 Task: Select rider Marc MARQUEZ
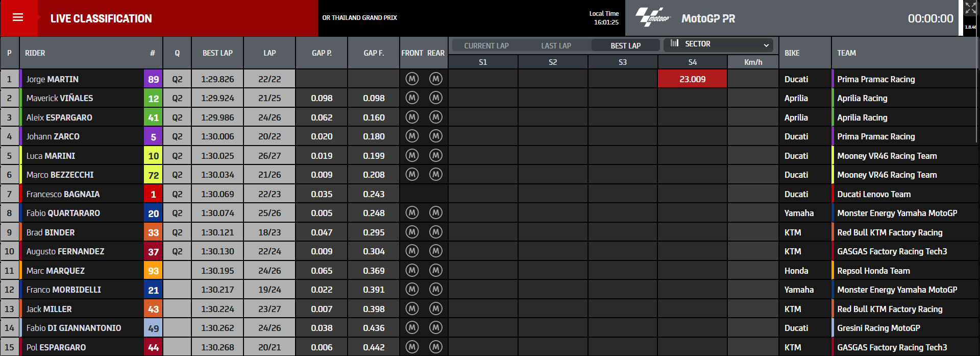(56, 271)
